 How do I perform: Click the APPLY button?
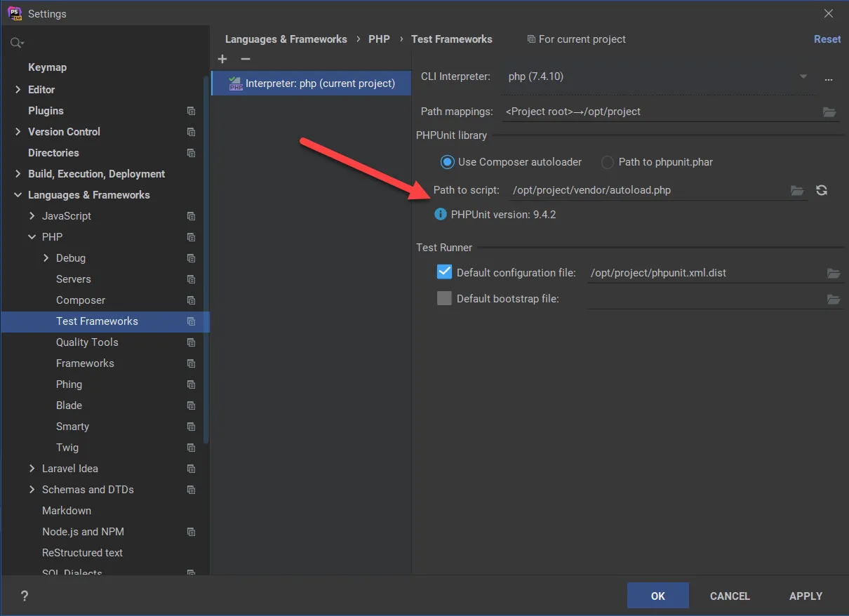[x=805, y=596]
